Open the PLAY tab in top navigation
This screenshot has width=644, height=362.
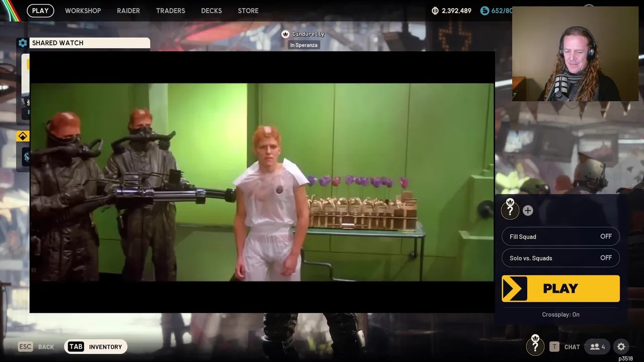(40, 11)
